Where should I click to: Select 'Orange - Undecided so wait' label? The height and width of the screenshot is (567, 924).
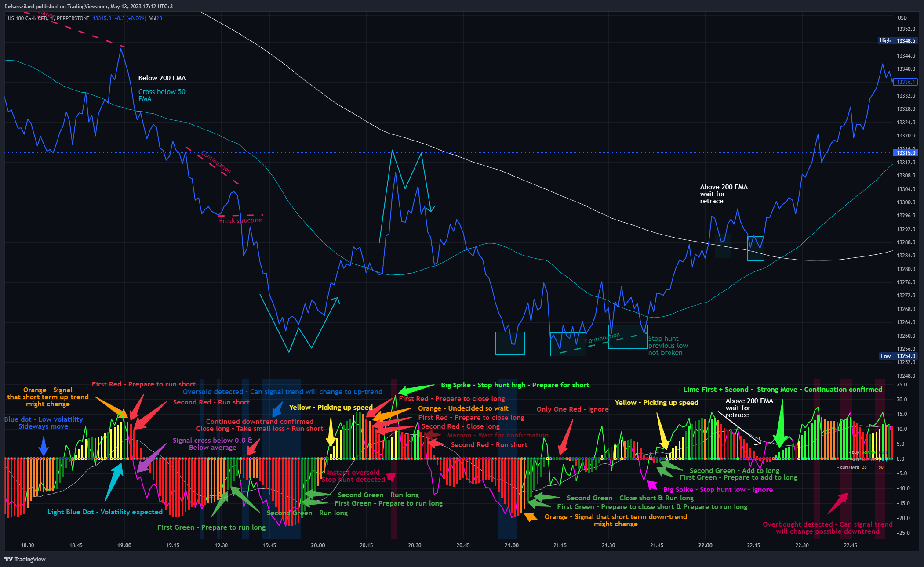pos(463,408)
